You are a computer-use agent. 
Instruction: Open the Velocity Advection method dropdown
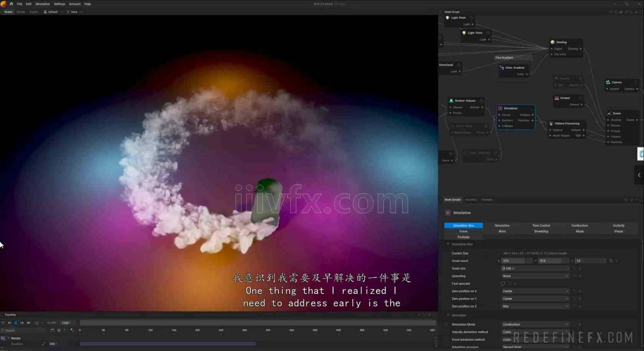coord(535,332)
